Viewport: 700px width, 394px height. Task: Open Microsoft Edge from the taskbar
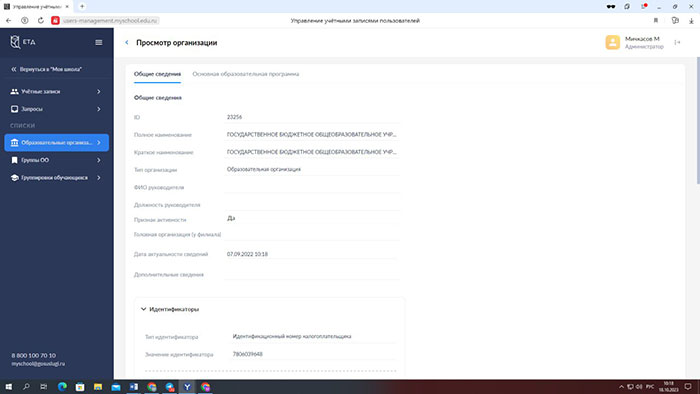click(62, 386)
